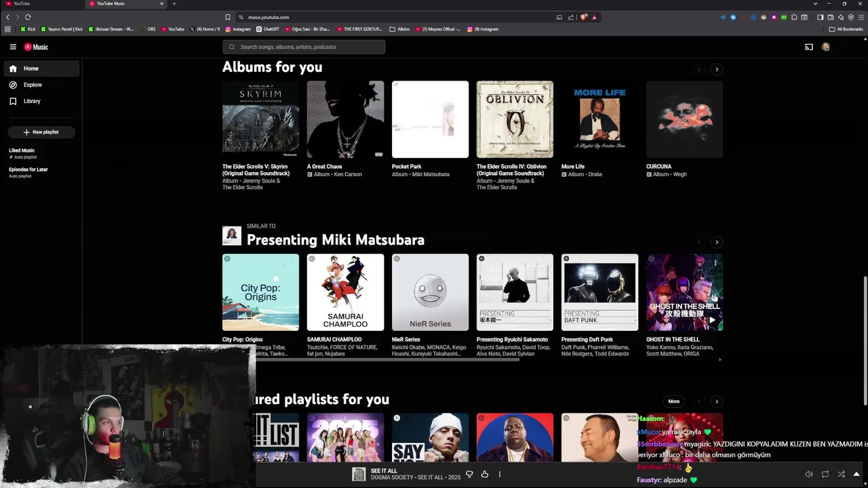Open player bar more options menu
Image resolution: width=868 pixels, height=488 pixels.
[x=500, y=474]
